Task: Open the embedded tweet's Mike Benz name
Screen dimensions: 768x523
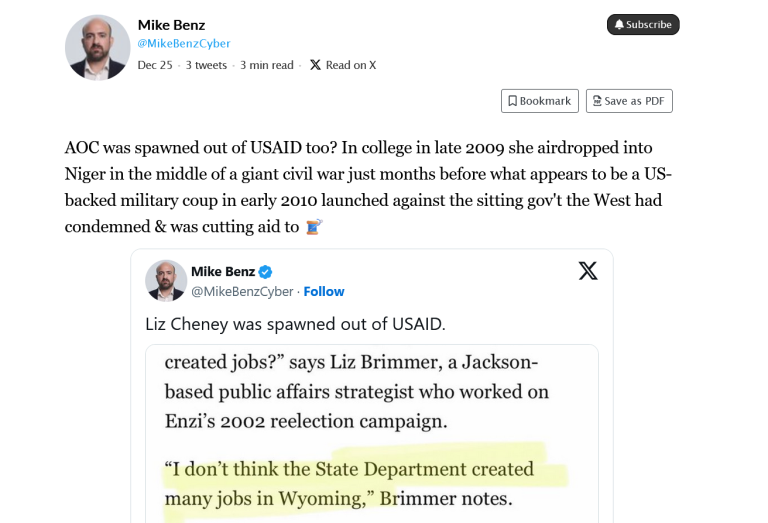Action: point(223,272)
